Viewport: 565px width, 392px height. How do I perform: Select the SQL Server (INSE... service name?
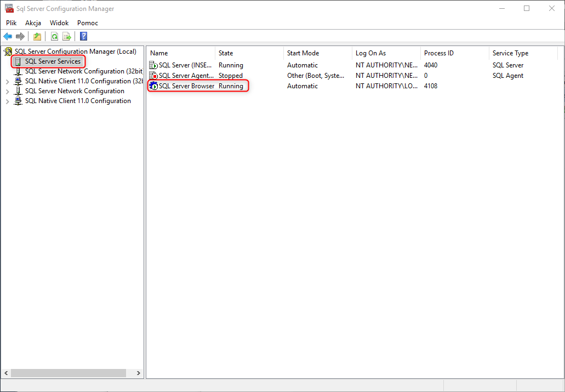(185, 65)
